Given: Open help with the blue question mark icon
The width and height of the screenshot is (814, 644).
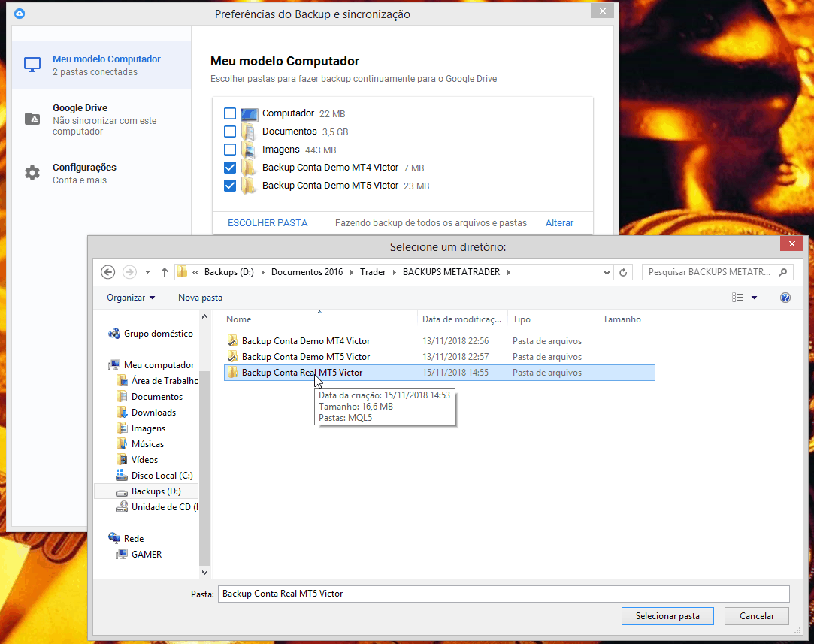Looking at the screenshot, I should (785, 298).
